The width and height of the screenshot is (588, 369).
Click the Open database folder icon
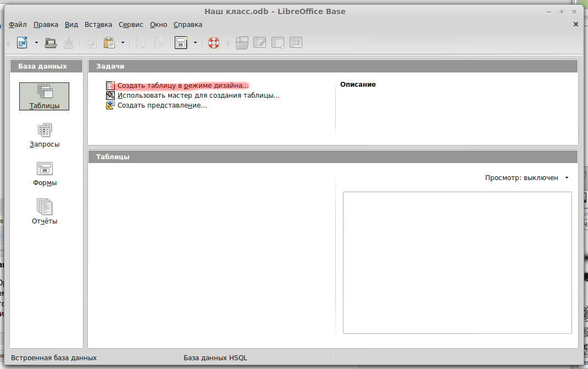point(51,43)
